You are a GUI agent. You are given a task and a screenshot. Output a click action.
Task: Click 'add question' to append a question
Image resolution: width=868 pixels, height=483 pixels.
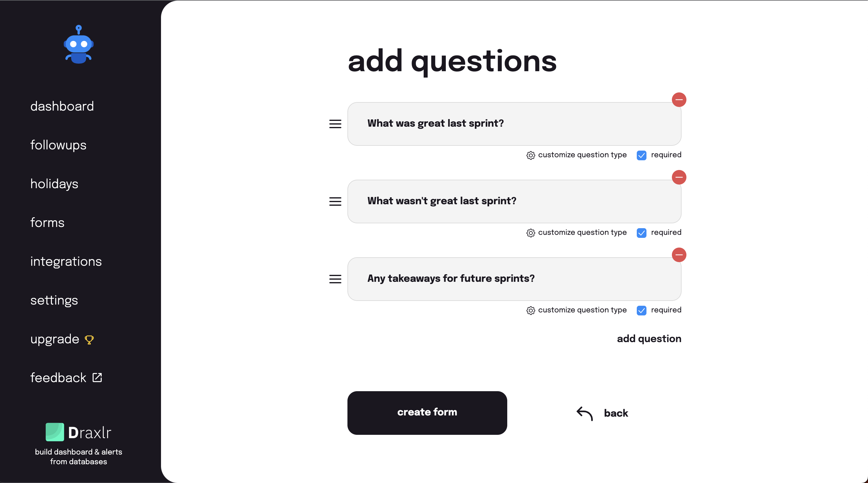coord(649,339)
